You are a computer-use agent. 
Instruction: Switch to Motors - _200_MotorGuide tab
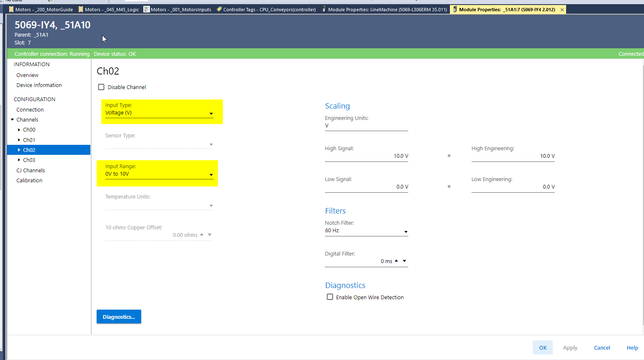point(41,10)
